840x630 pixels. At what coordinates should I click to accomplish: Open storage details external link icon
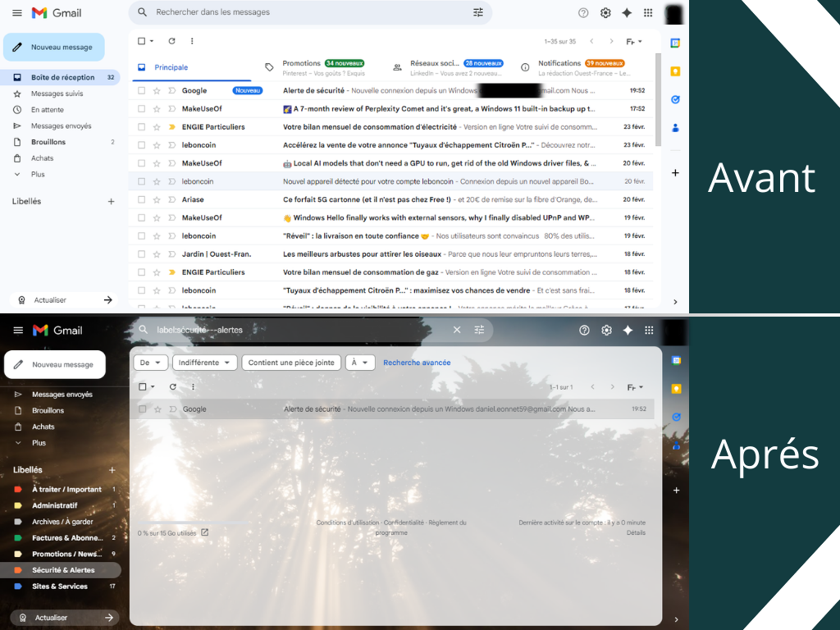204,532
